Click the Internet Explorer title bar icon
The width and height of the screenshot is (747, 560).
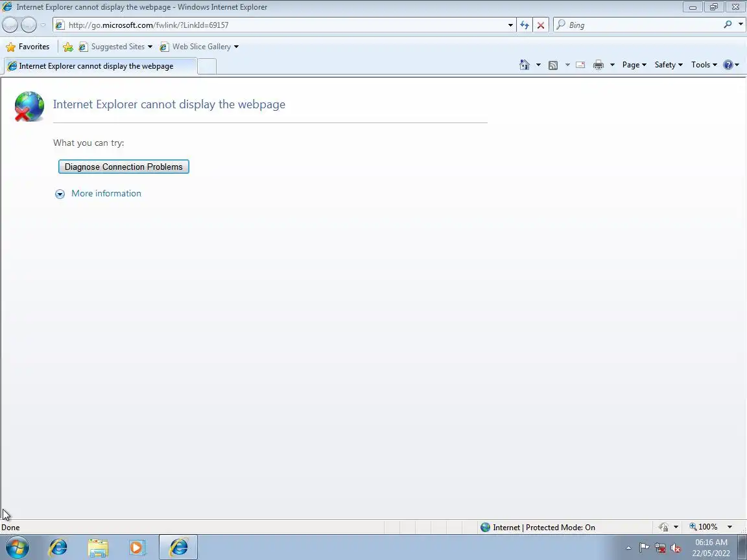(7, 6)
